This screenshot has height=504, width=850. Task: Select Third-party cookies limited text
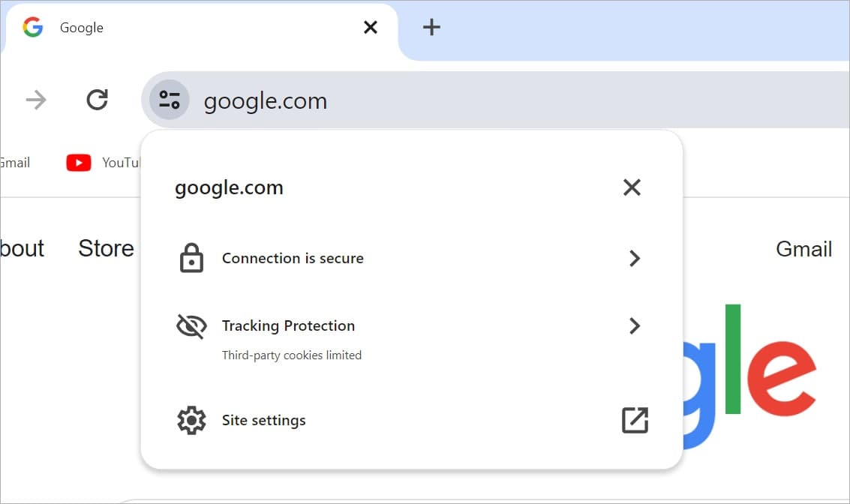pos(292,355)
